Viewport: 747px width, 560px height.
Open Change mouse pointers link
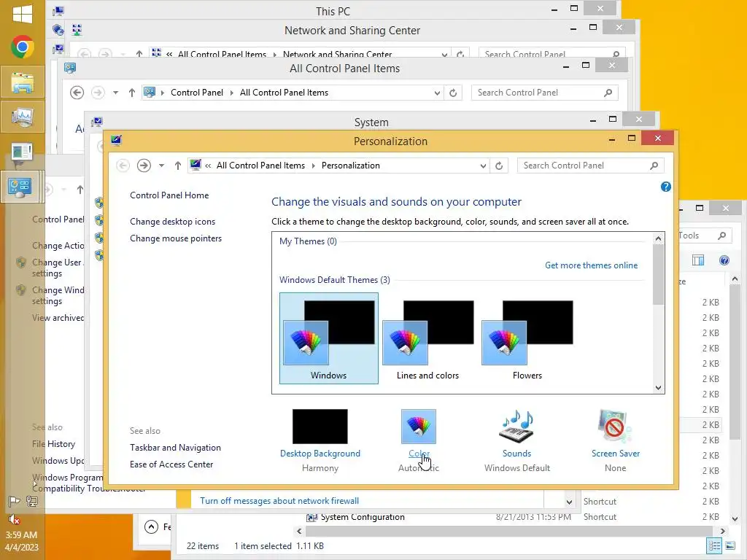(176, 238)
